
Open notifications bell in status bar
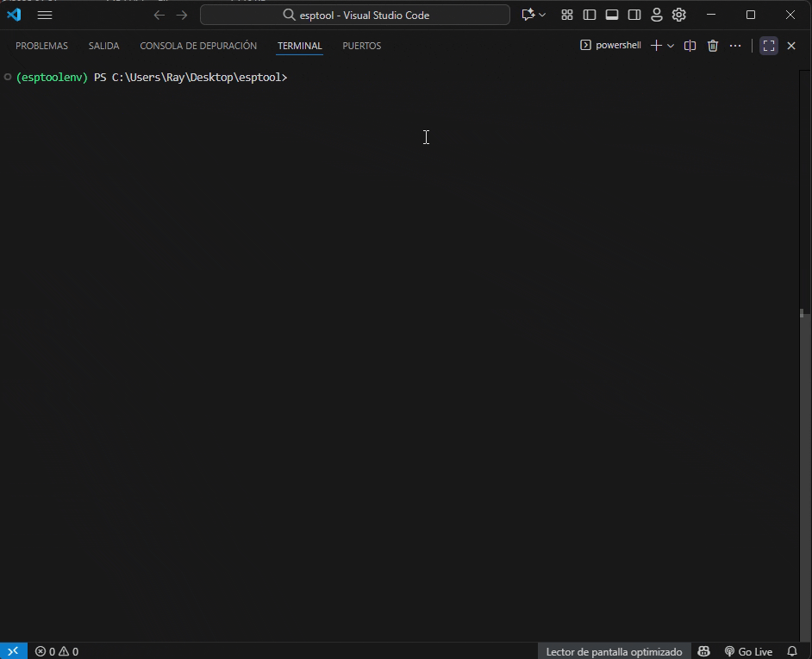(x=792, y=651)
